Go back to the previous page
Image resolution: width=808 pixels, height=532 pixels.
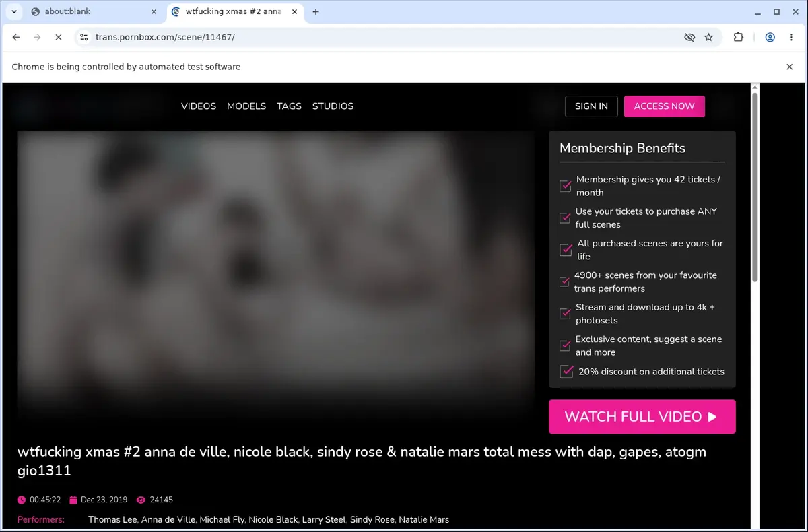tap(16, 37)
